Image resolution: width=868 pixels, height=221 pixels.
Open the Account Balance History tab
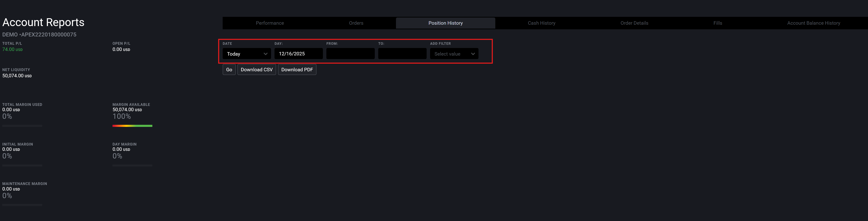tap(814, 23)
